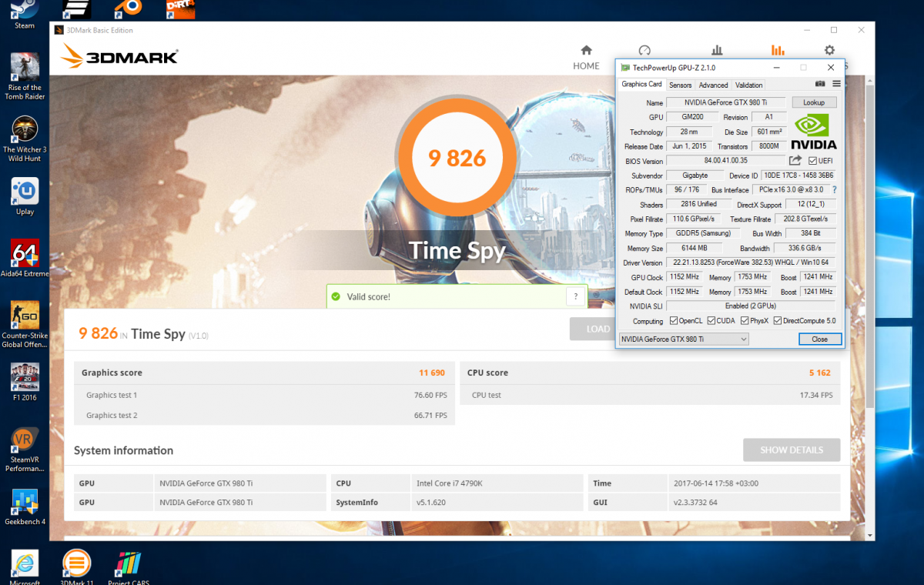Go to 3DMark HOME page
The image size is (924, 585).
click(586, 58)
